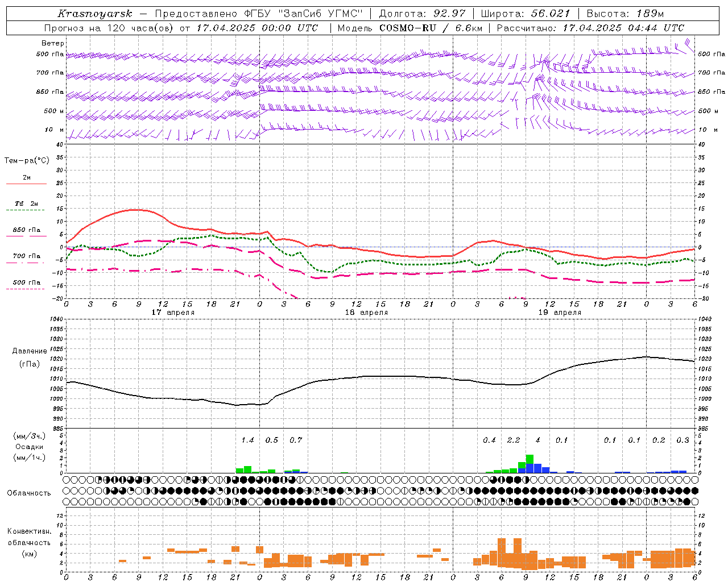Click the 2.2 precipitation amount
The image size is (728, 582).
click(x=514, y=440)
